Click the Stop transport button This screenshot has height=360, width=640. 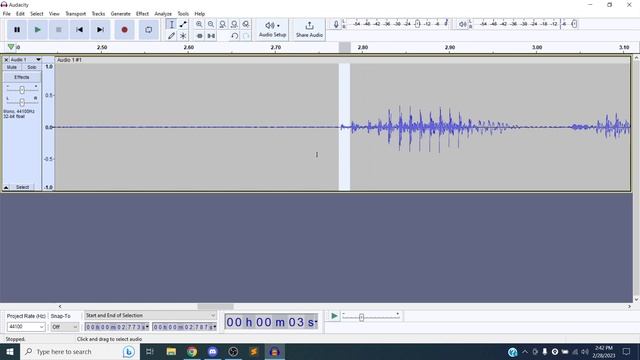(59, 30)
